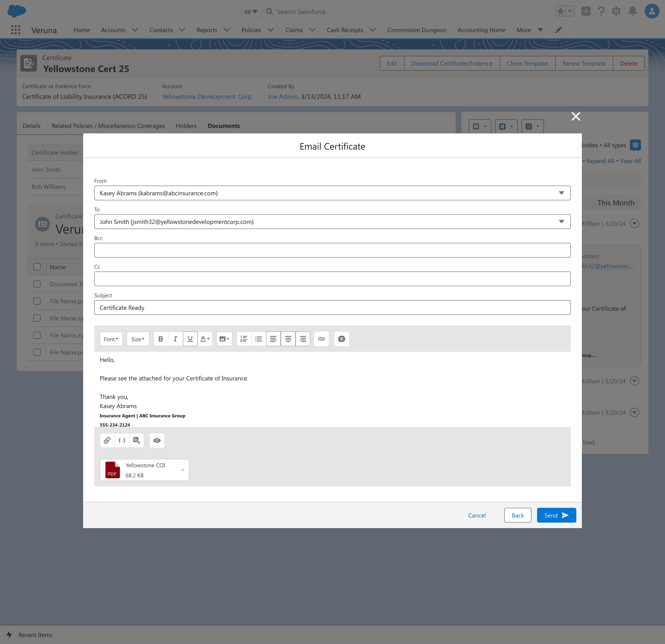Start a bulleted list in the email
Screen dimensions: 665x644
(x=259, y=339)
